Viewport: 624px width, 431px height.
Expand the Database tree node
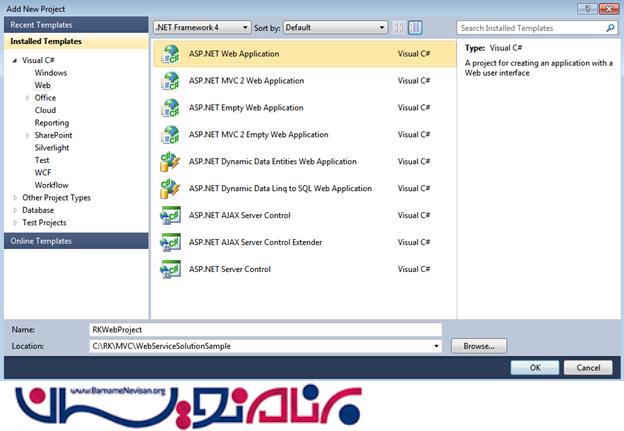click(15, 210)
